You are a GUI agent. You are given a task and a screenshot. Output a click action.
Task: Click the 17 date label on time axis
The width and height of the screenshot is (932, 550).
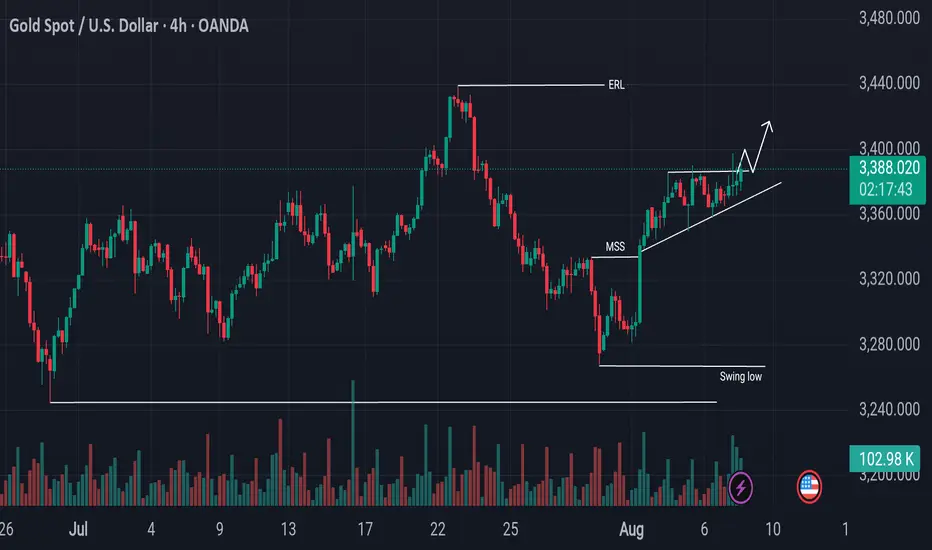click(365, 529)
